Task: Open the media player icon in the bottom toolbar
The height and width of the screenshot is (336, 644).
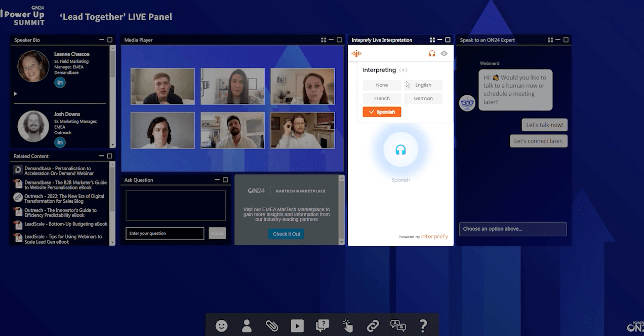Action: click(x=297, y=326)
